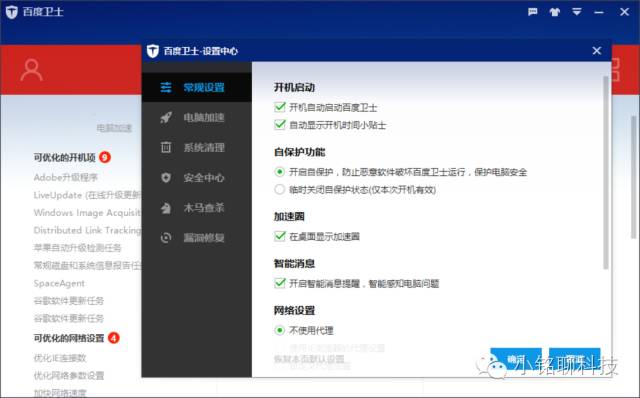Image resolution: width=640 pixels, height=398 pixels.
Task: Select the 常规设置 tab
Action: 197,87
